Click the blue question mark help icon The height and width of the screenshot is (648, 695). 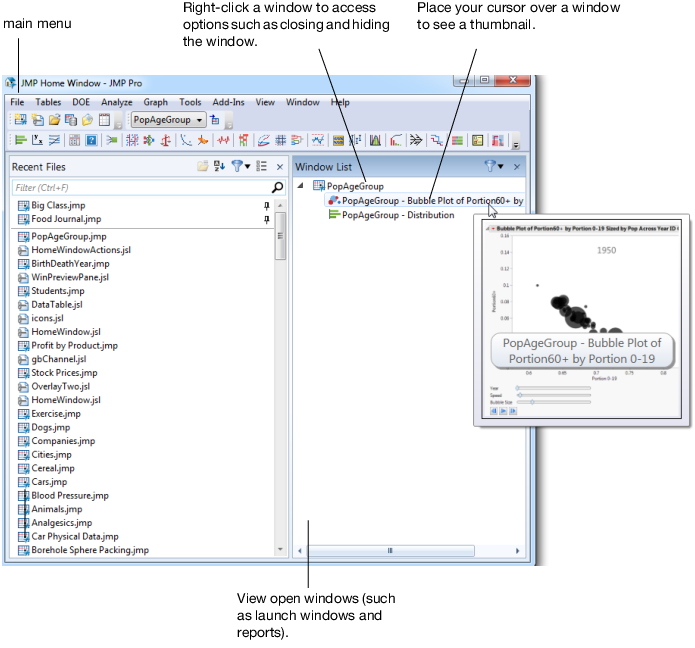91,141
